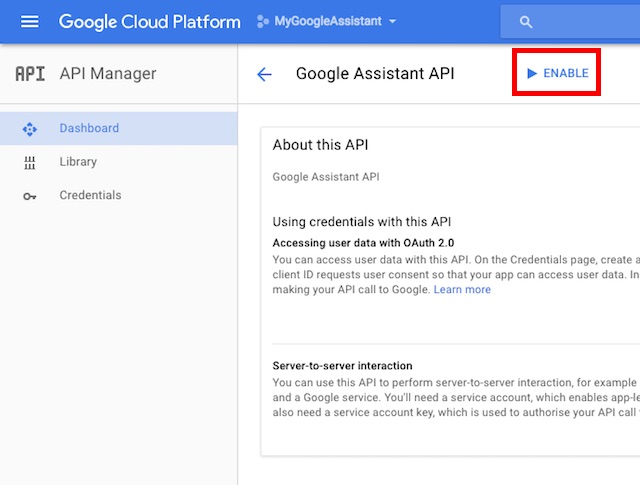Screen dimensions: 640x485
Task: Open the Library menu item
Action: (78, 162)
